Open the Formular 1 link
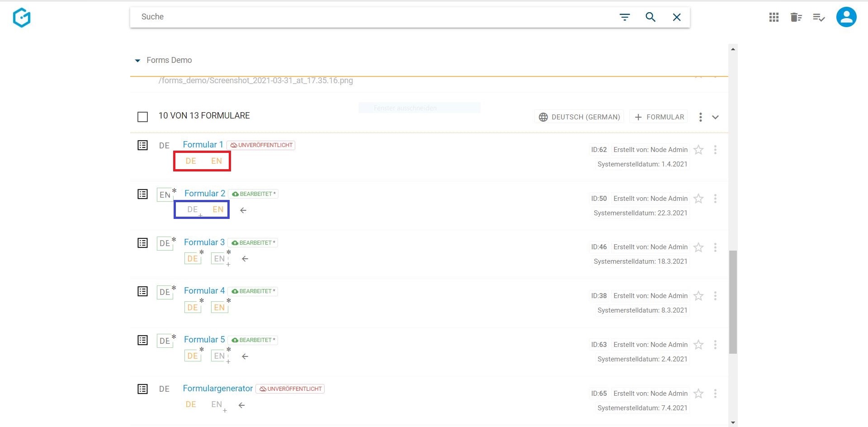The width and height of the screenshot is (868, 427). point(203,145)
